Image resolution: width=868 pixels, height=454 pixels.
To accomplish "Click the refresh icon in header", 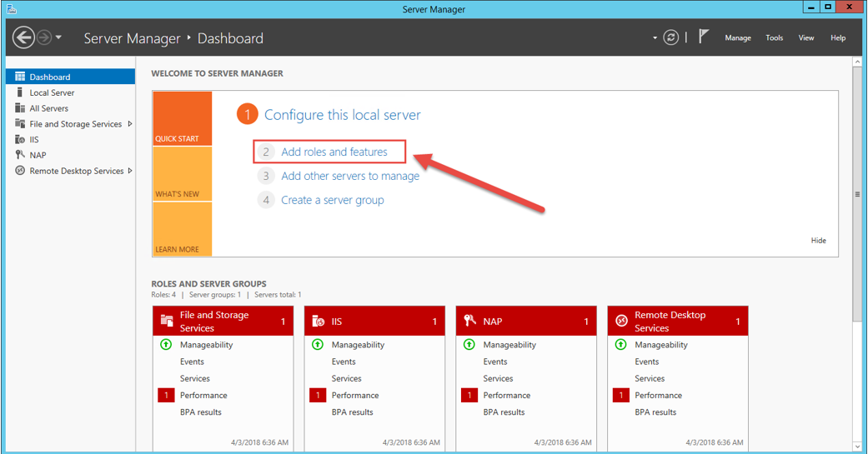I will pyautogui.click(x=670, y=37).
